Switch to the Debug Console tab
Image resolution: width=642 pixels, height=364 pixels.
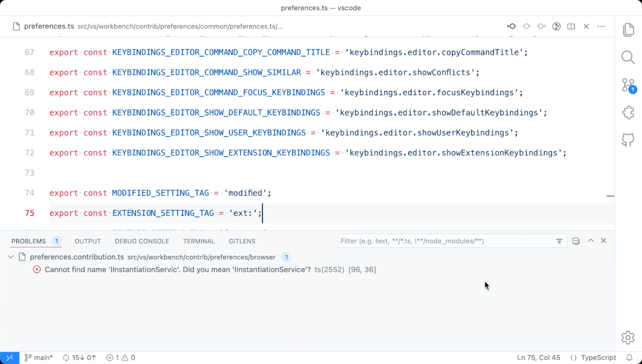(142, 241)
